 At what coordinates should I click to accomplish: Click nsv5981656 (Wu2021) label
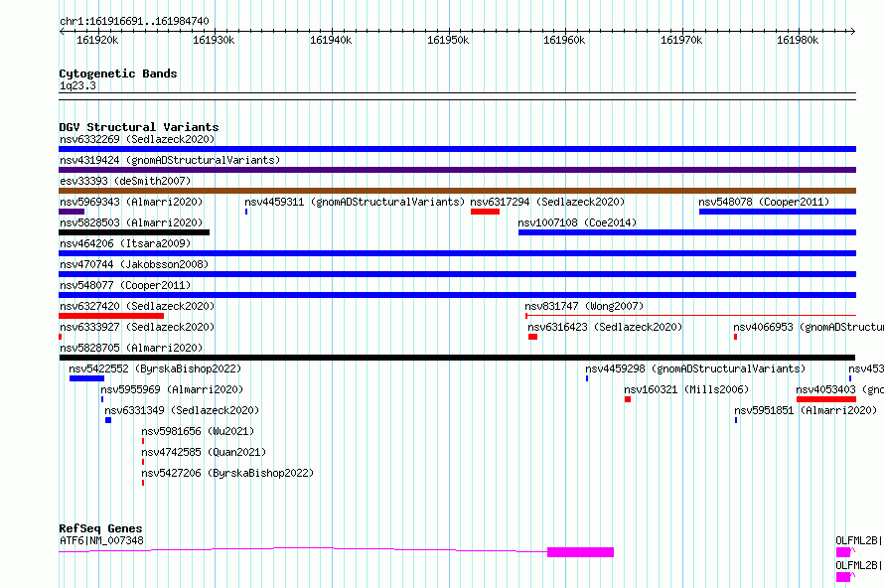[x=198, y=431]
